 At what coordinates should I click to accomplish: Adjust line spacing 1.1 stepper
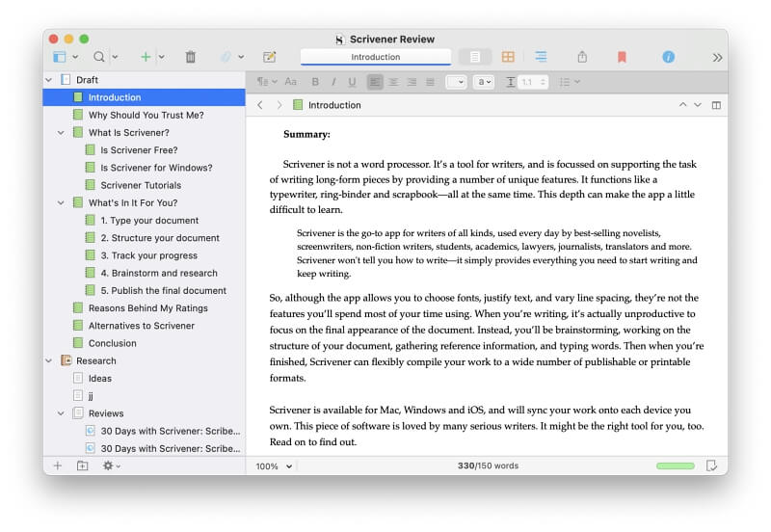[x=543, y=82]
